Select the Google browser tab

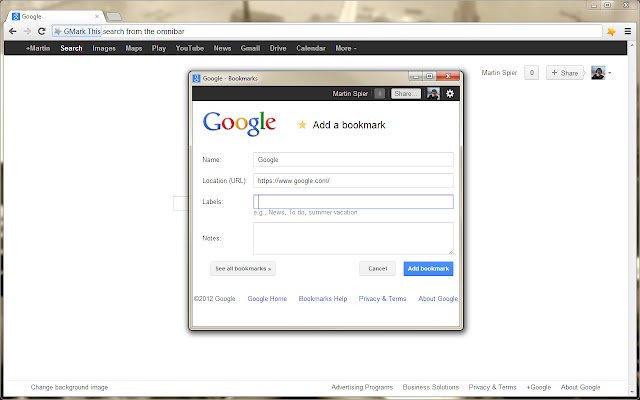click(56, 17)
